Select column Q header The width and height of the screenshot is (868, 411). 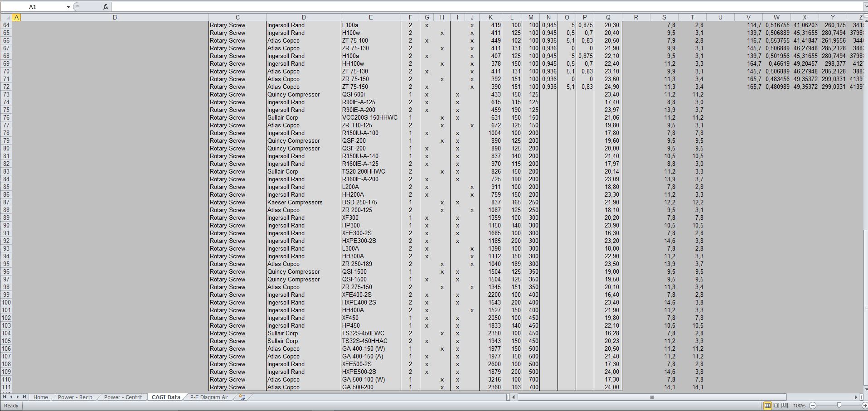pos(608,17)
